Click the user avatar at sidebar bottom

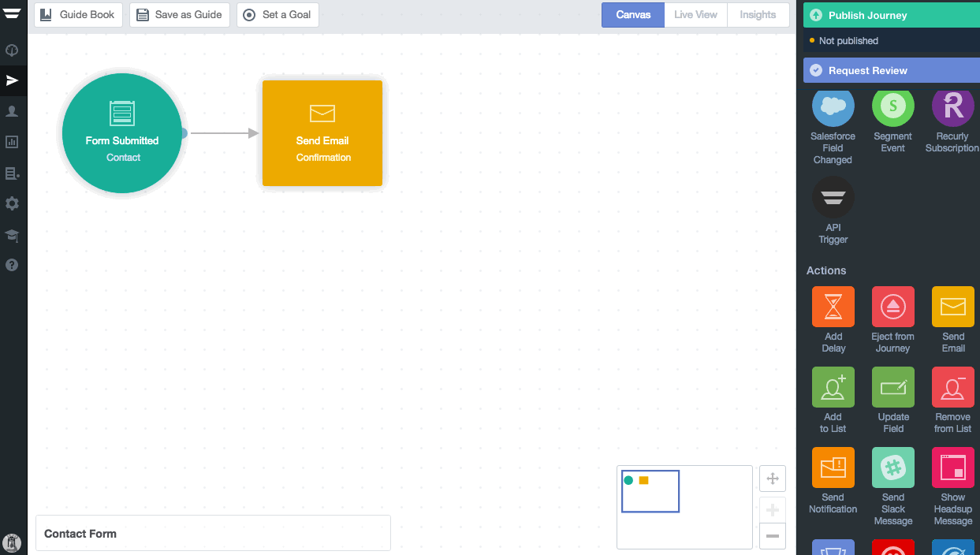pos(12,542)
